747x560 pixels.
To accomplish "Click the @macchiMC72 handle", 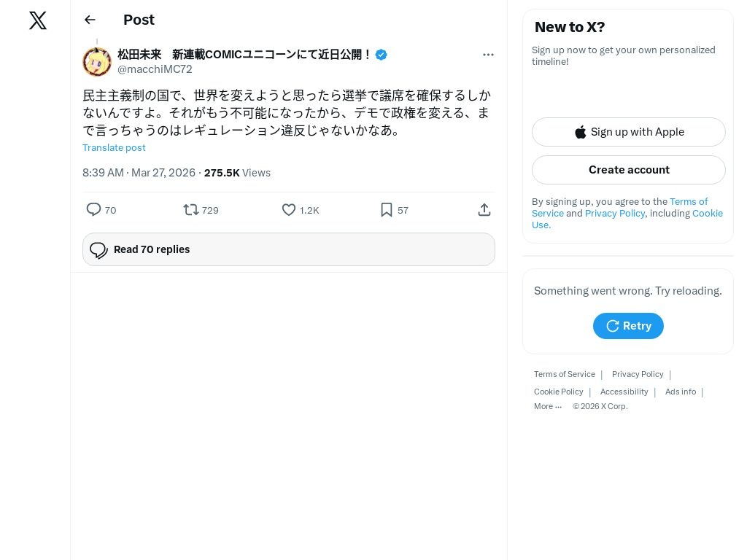I will coord(155,69).
